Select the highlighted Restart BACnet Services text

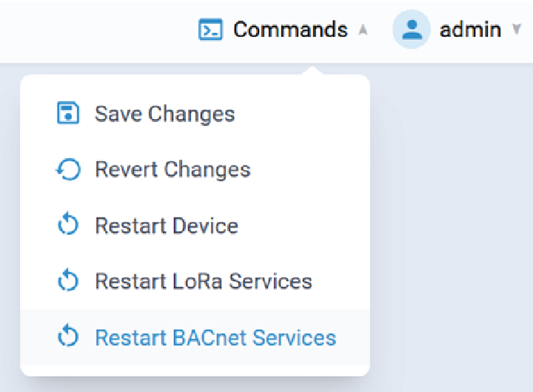pos(215,338)
